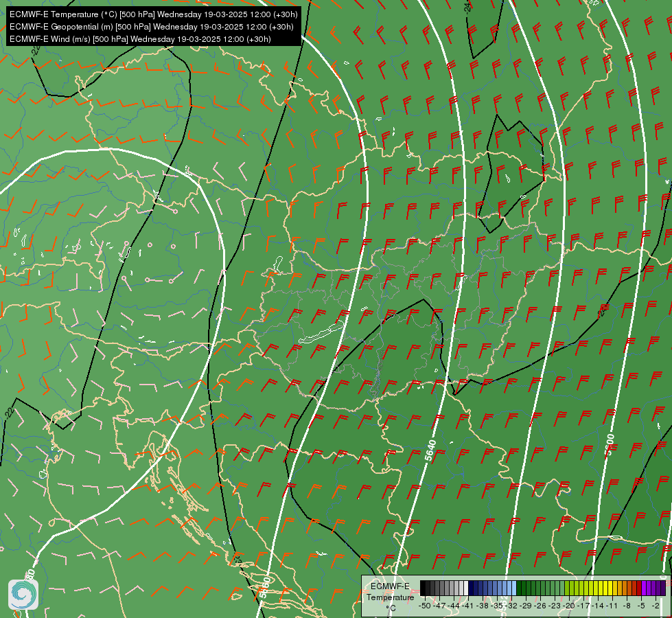The width and height of the screenshot is (672, 618).
Task: Click the -5 value on the temperature legend
Action: tap(641, 606)
